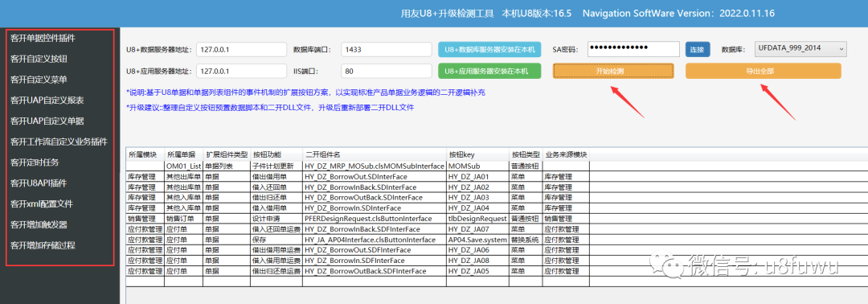
Task: Click the 扩展组件类型 column header
Action: tap(227, 154)
